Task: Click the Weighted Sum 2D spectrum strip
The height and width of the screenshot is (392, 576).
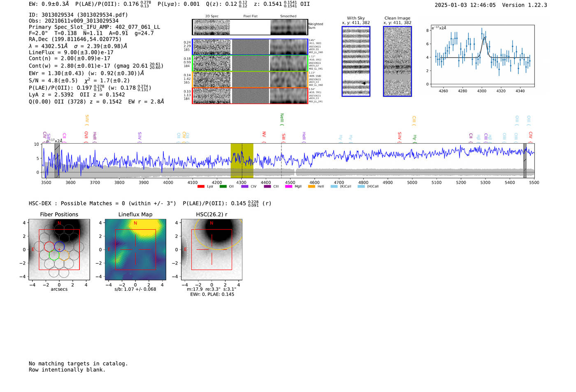Action: [x=250, y=27]
